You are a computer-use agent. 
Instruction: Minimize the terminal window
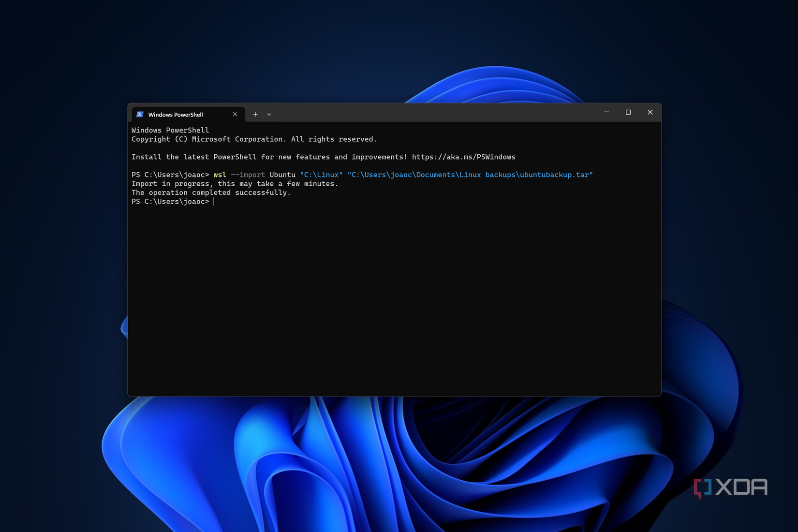pyautogui.click(x=606, y=112)
